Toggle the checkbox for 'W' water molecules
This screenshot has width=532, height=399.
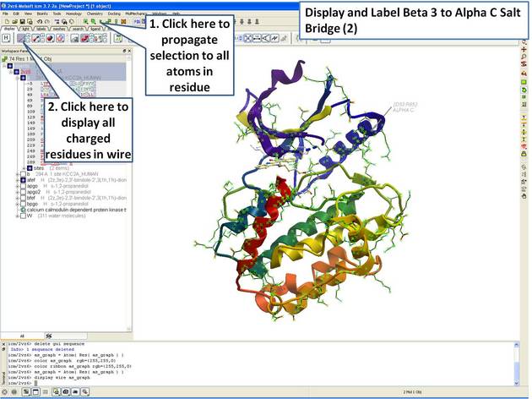[x=21, y=216]
